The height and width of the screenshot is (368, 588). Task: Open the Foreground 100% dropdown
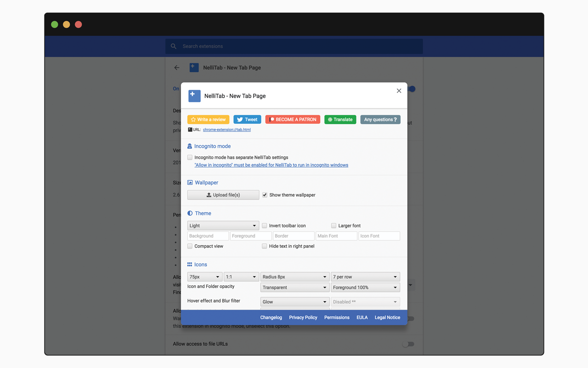(365, 287)
